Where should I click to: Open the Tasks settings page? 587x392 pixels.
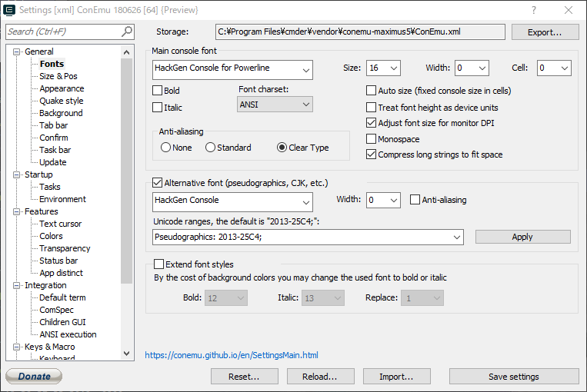click(50, 187)
